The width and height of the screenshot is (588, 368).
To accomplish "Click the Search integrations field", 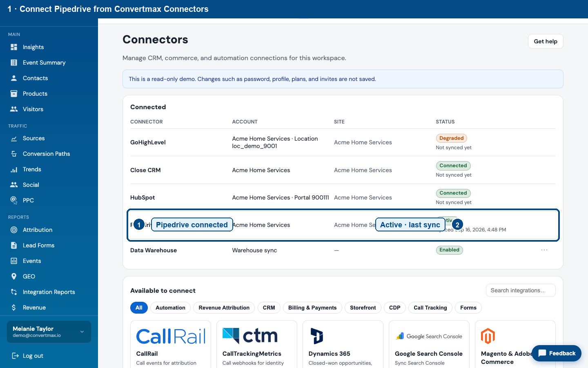I will (x=521, y=290).
